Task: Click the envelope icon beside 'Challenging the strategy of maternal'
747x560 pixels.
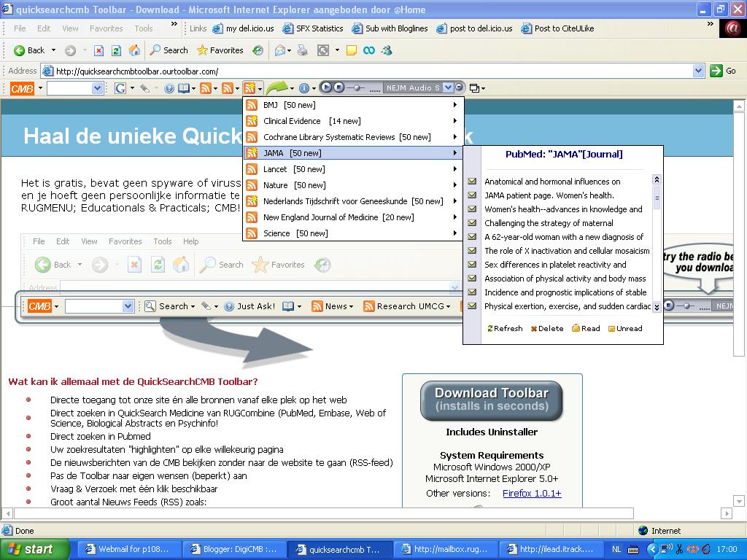Action: [x=472, y=223]
